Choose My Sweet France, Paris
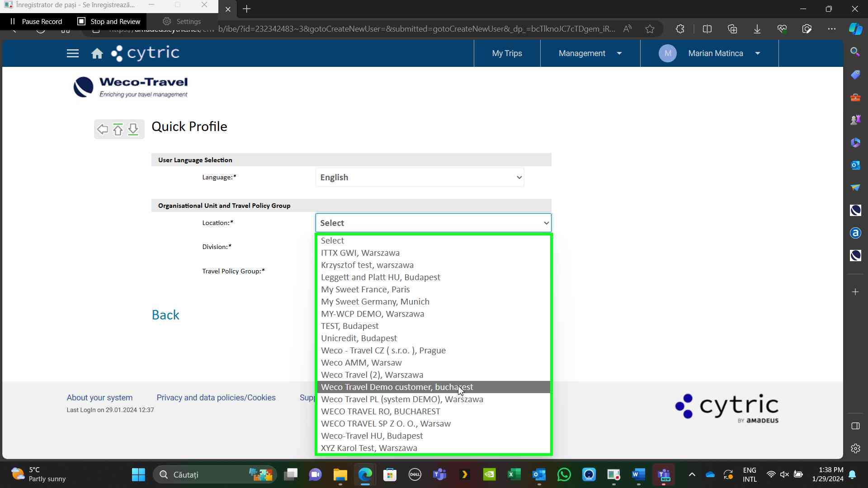This screenshot has width=868, height=488. [x=434, y=290]
